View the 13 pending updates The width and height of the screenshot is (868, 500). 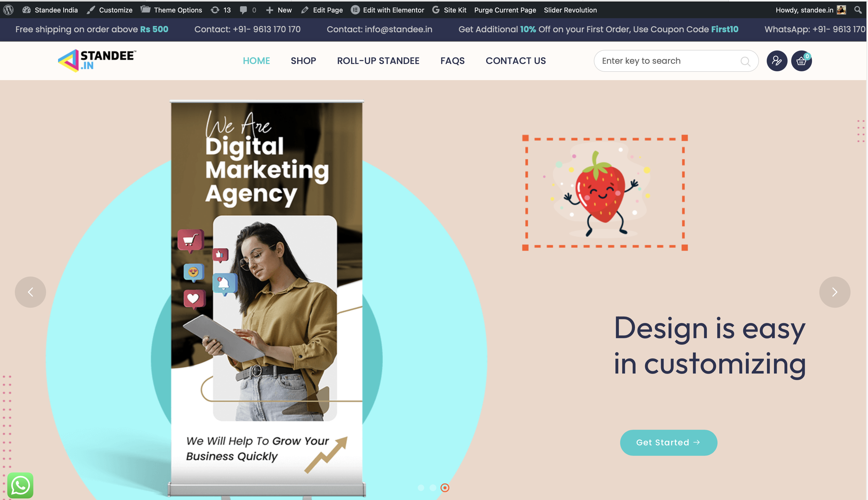pyautogui.click(x=221, y=10)
